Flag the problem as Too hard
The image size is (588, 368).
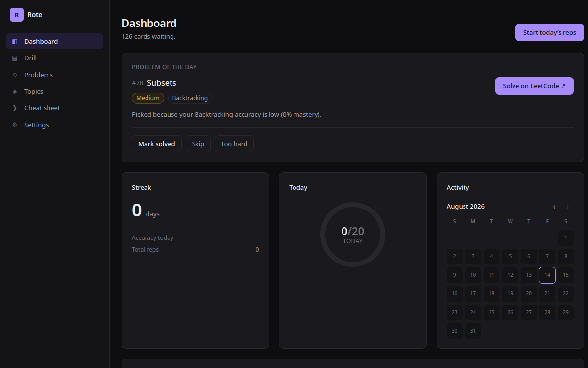coord(234,144)
